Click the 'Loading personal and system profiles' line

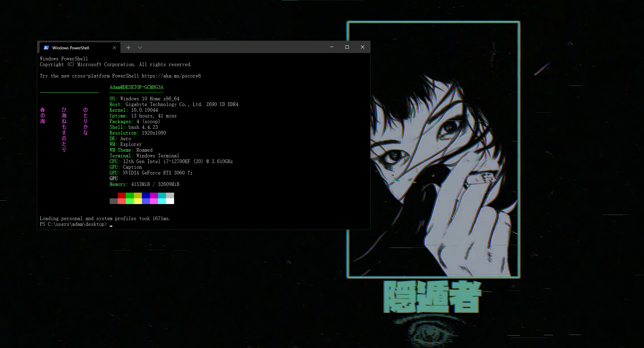click(105, 218)
